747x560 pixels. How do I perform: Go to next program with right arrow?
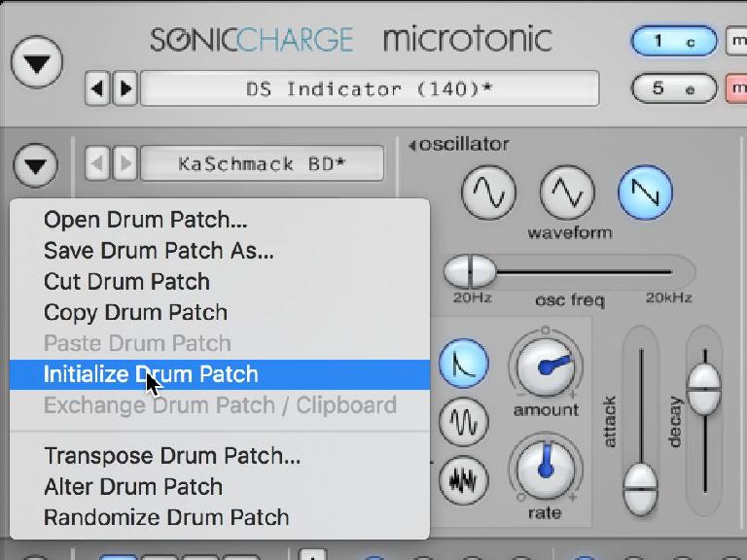[x=125, y=88]
